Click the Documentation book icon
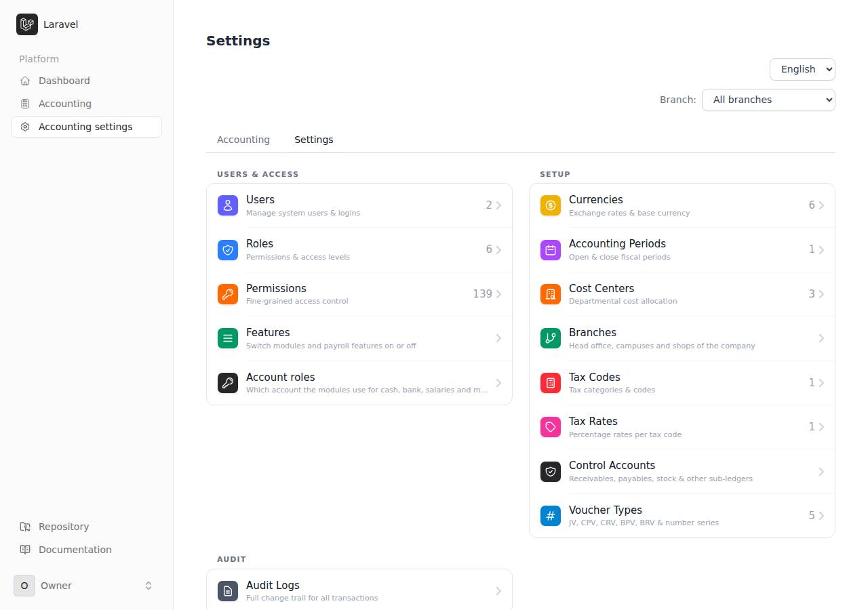 (x=25, y=550)
